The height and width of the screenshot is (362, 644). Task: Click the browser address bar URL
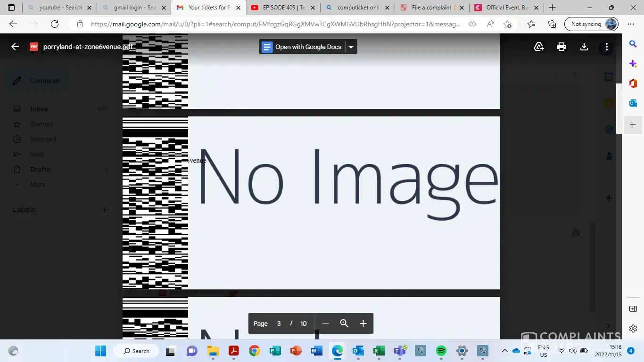pyautogui.click(x=275, y=24)
